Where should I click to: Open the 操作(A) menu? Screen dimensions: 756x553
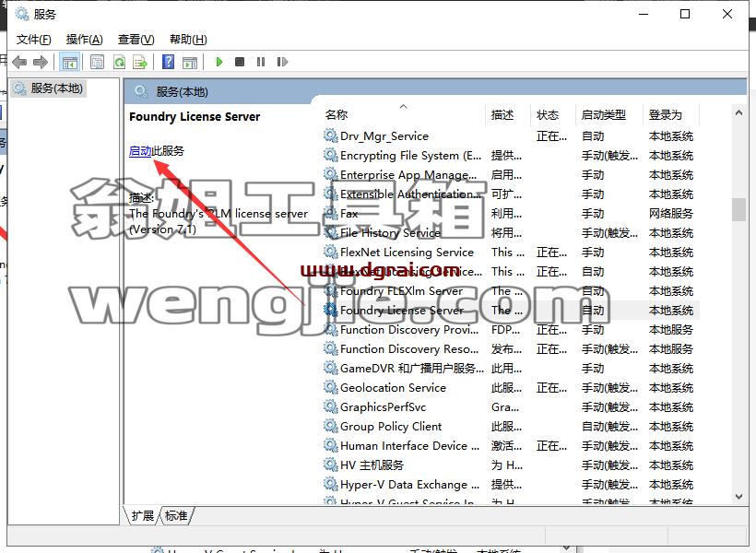coord(85,40)
